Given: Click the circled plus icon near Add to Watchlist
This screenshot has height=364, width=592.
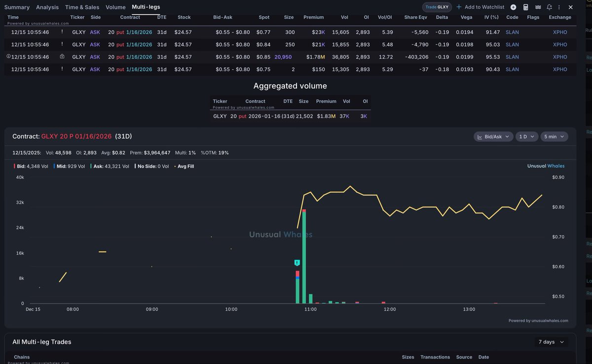Looking at the screenshot, I should [513, 7].
